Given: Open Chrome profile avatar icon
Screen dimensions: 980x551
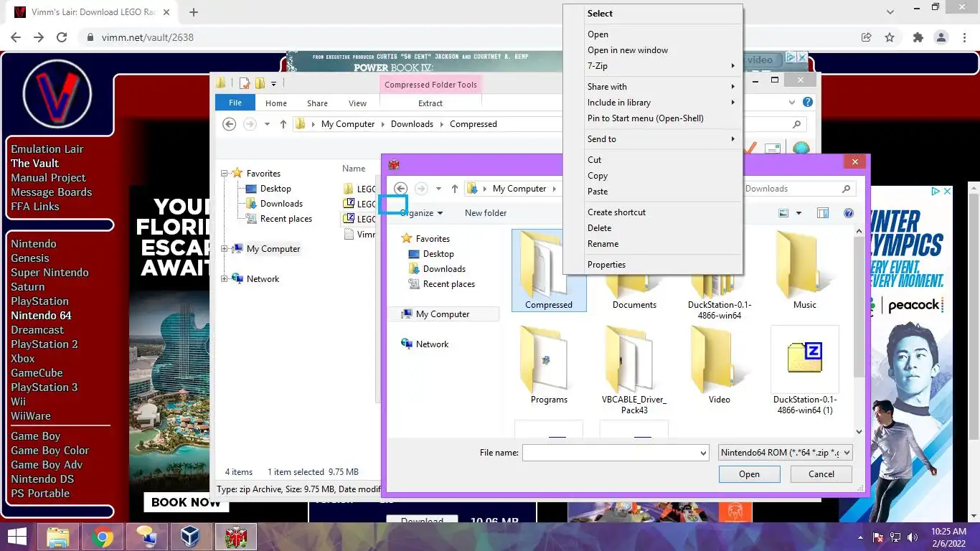Looking at the screenshot, I should coord(941,37).
